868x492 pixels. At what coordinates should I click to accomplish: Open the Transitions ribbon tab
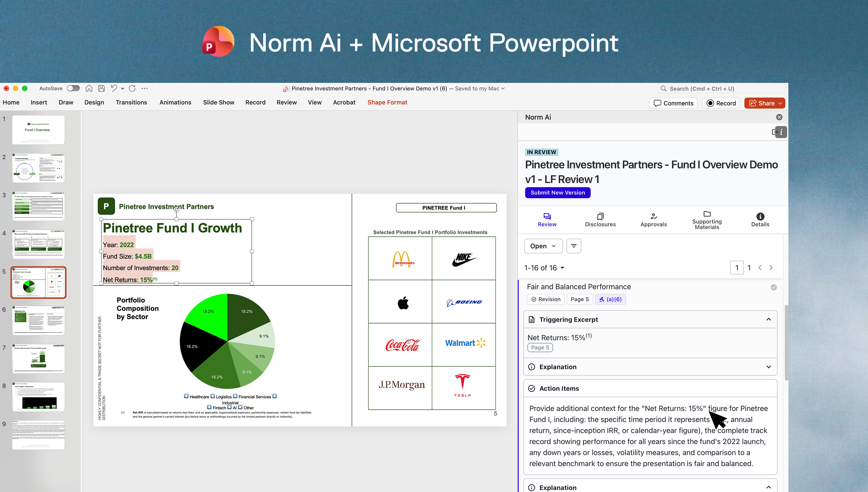tap(131, 102)
